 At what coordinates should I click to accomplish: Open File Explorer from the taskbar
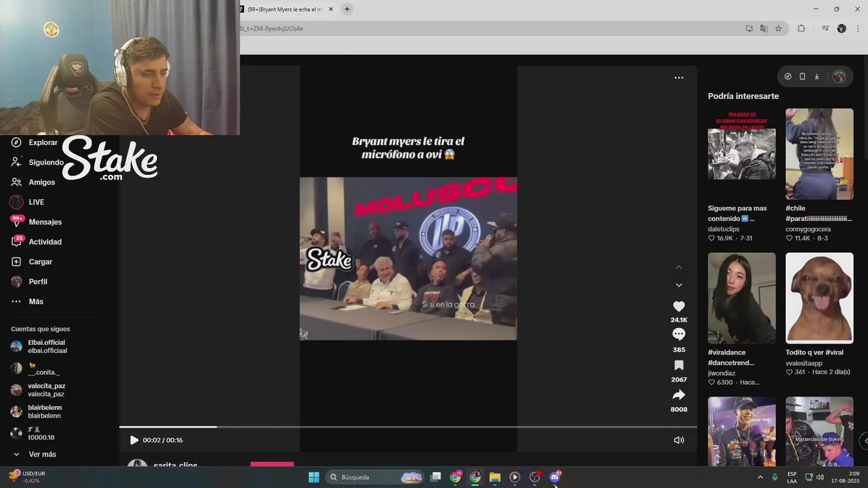point(495,477)
